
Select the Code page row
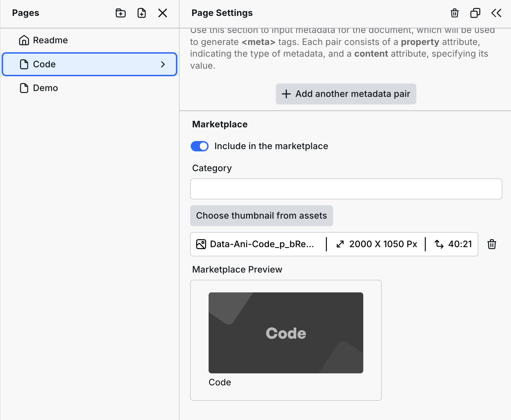coord(89,64)
